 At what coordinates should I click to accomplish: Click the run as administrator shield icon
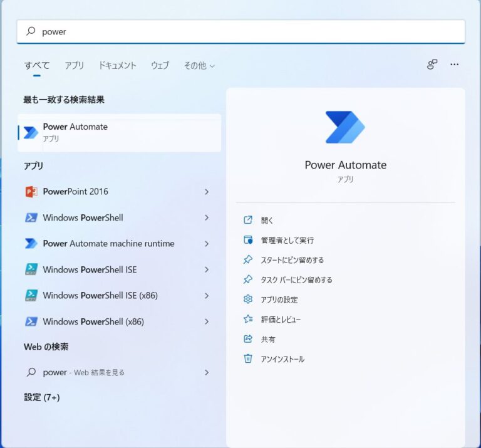pyautogui.click(x=248, y=240)
